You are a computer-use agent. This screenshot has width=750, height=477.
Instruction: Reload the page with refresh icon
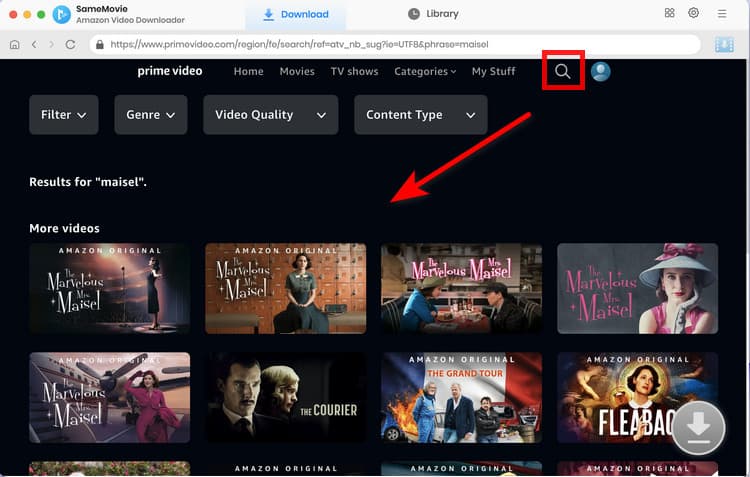pyautogui.click(x=70, y=44)
